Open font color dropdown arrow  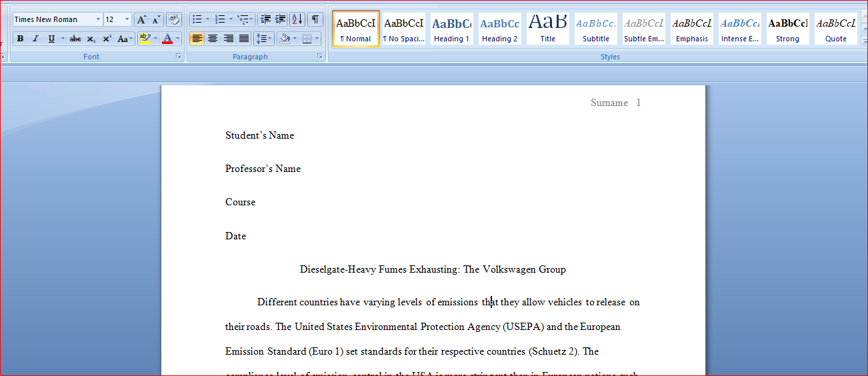click(x=177, y=39)
